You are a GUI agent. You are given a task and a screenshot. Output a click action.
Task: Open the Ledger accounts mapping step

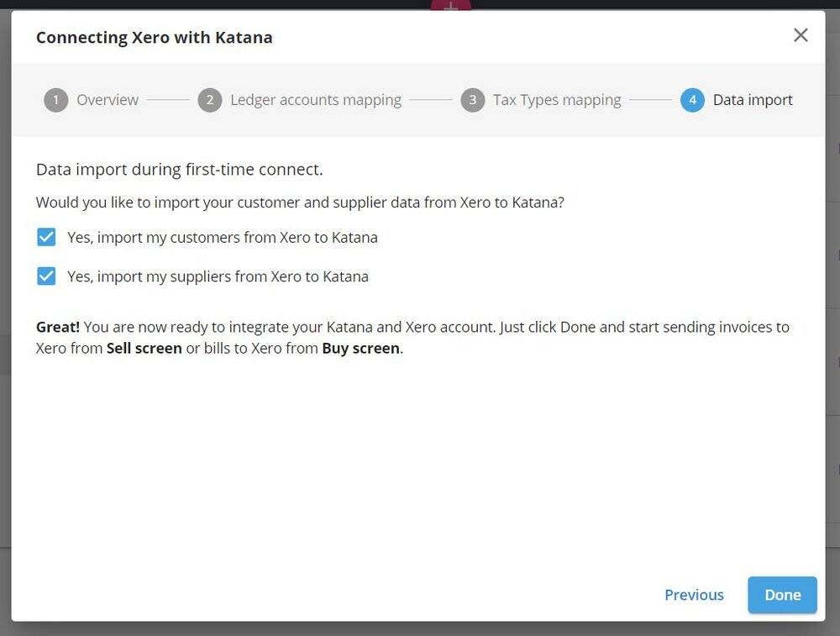(x=300, y=100)
